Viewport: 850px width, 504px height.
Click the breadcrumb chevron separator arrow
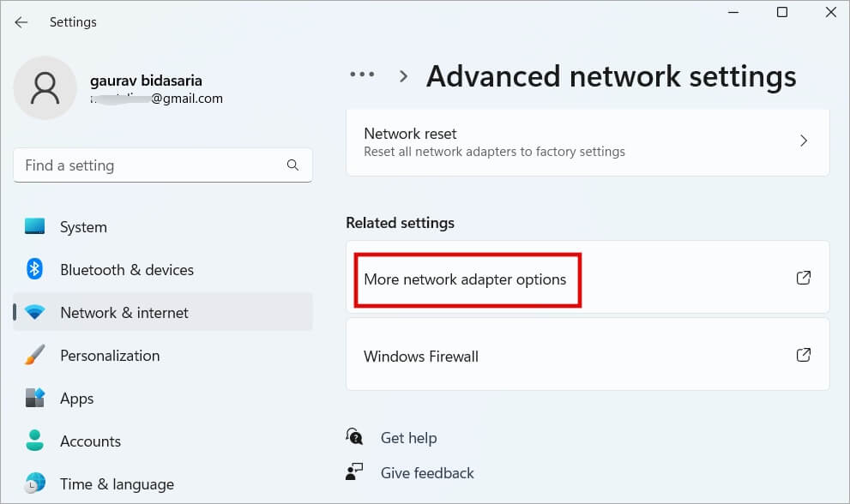click(x=403, y=76)
